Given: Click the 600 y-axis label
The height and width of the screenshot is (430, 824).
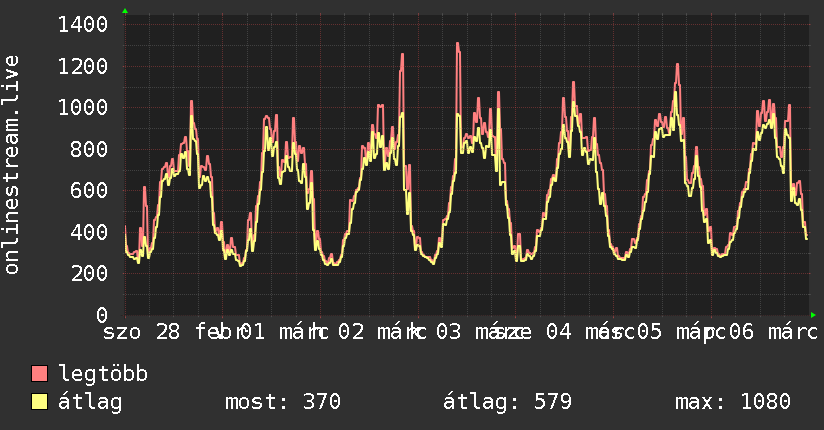Looking at the screenshot, I should (x=89, y=190).
